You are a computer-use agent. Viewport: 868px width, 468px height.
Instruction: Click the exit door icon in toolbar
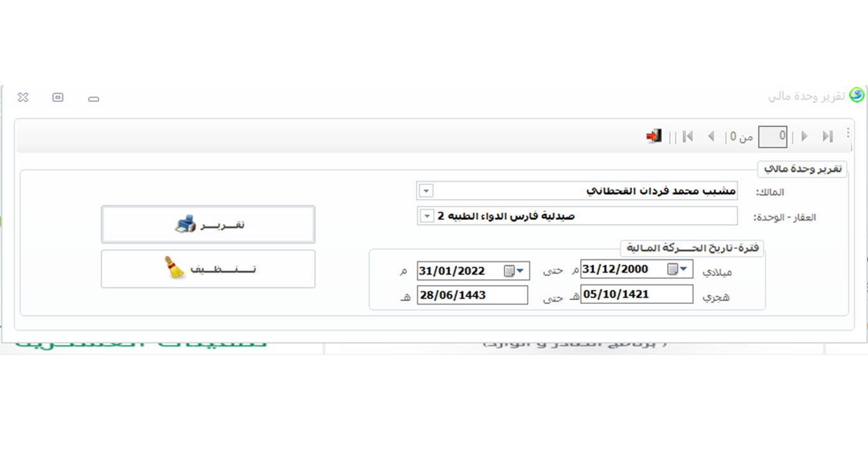tap(653, 136)
